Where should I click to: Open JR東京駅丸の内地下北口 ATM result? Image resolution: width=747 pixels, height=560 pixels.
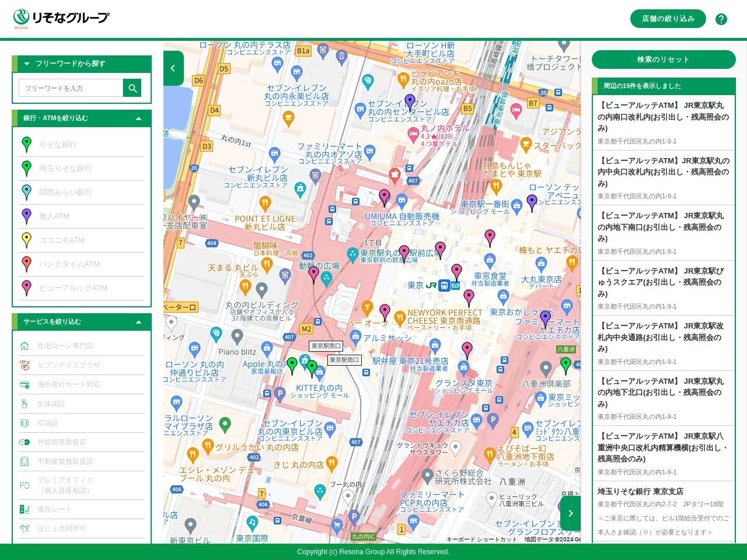click(x=664, y=398)
